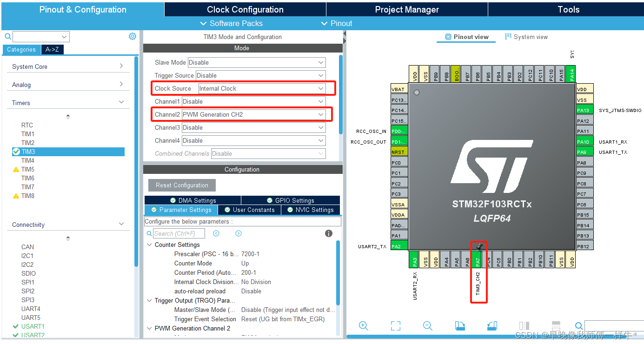
Task: Click the NRST pin on the chip
Action: [399, 152]
